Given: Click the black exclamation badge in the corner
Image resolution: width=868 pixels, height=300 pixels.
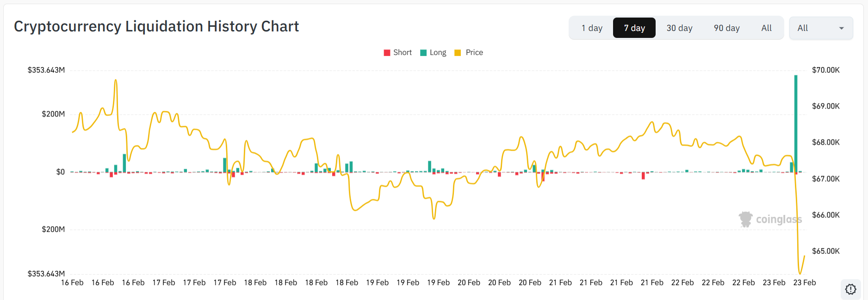Looking at the screenshot, I should [850, 289].
